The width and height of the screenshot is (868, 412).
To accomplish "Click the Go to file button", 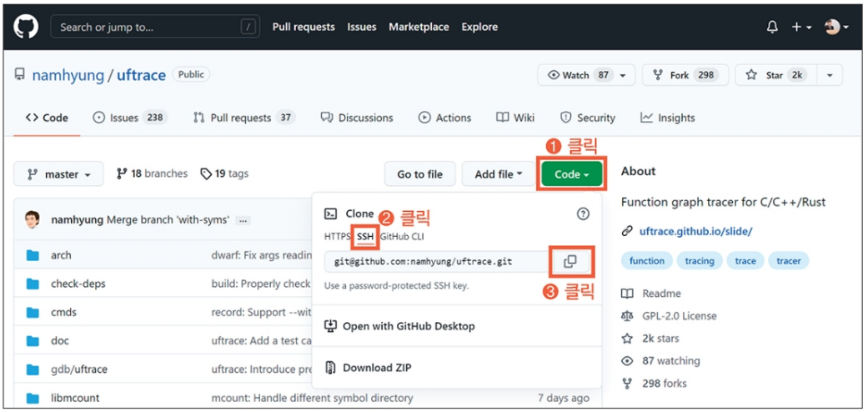I will [419, 173].
